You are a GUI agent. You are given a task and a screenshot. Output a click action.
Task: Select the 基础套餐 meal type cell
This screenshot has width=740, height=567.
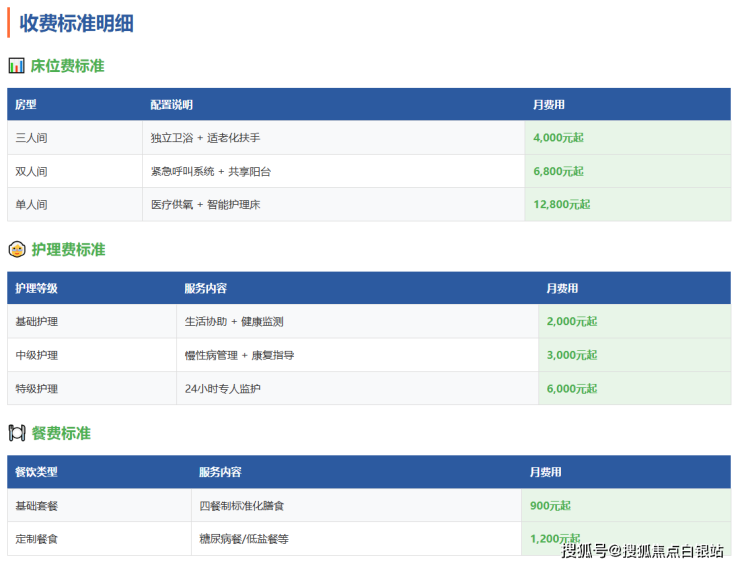point(100,505)
